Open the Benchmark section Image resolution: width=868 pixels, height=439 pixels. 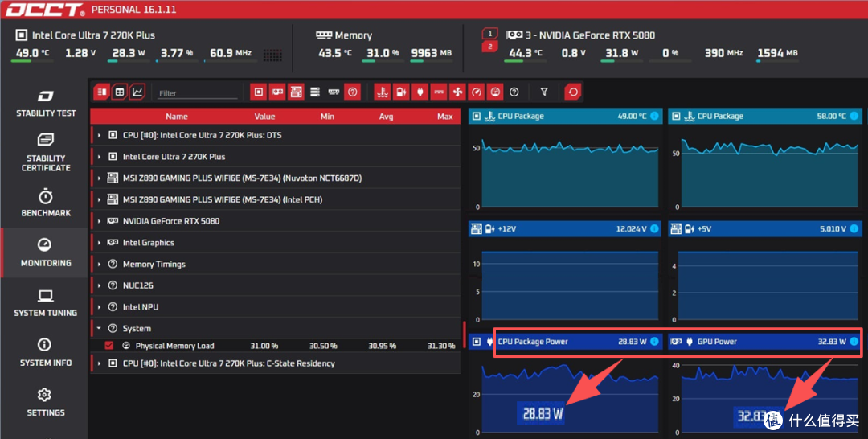[45, 203]
